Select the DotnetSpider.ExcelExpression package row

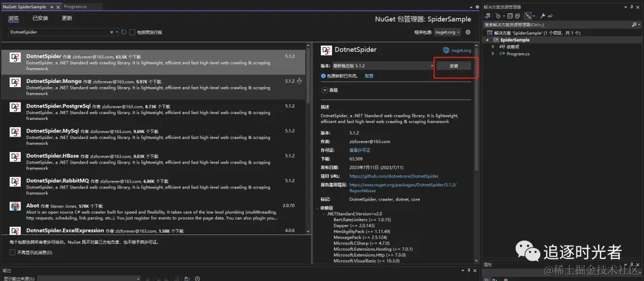pos(153,230)
